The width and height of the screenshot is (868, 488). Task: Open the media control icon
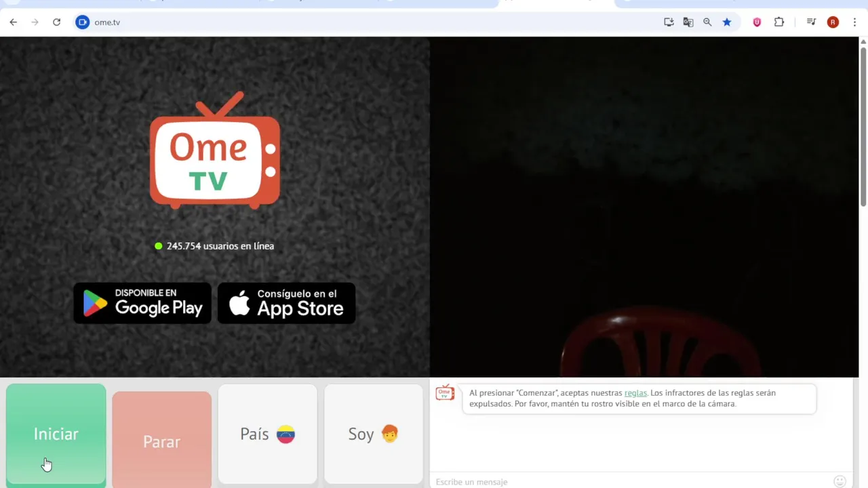811,22
